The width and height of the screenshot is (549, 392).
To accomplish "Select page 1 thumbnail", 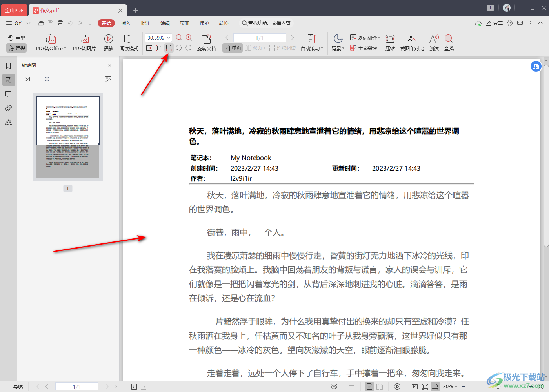I will point(68,137).
